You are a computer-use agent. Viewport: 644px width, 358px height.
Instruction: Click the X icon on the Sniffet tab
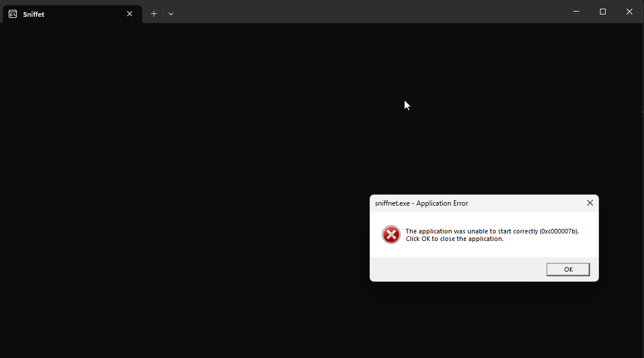point(130,13)
